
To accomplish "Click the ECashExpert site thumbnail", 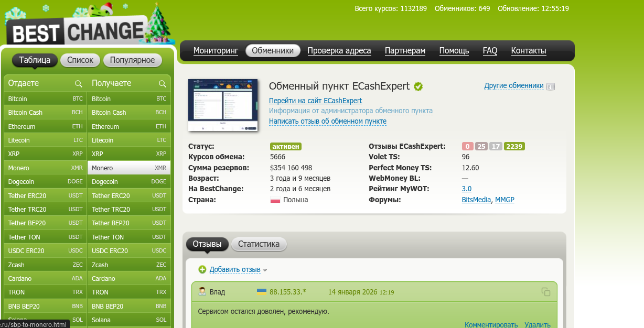I will [x=223, y=105].
